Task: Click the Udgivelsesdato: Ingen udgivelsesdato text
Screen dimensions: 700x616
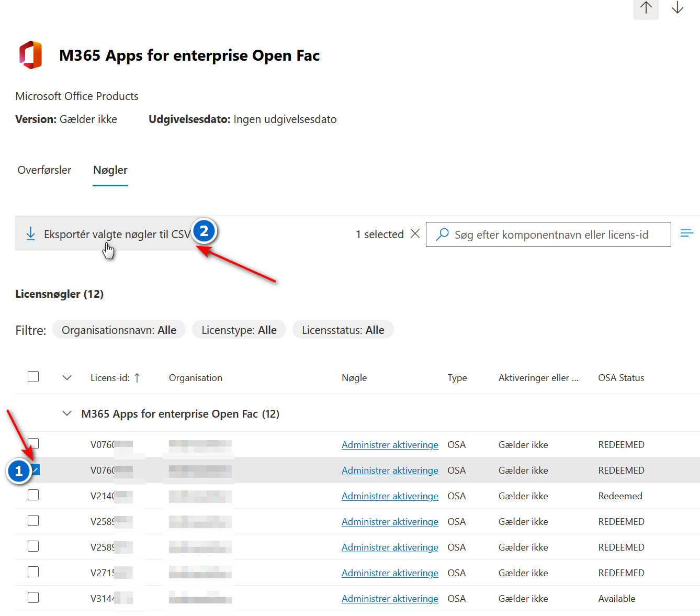Action: [243, 119]
